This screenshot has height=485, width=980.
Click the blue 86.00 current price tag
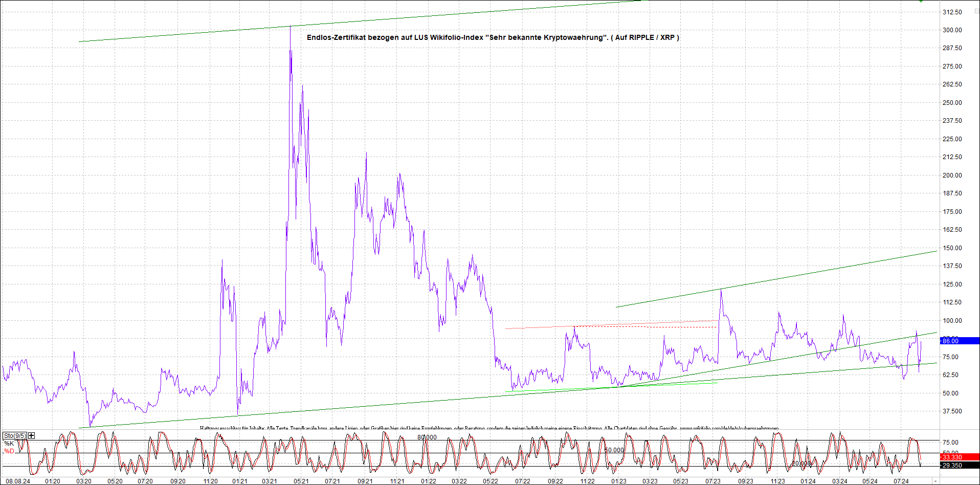(x=960, y=341)
